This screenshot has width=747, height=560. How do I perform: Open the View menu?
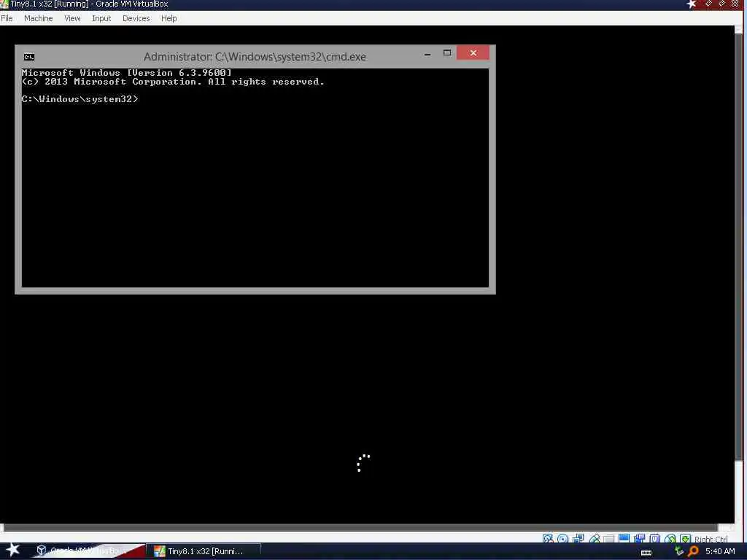pos(72,18)
